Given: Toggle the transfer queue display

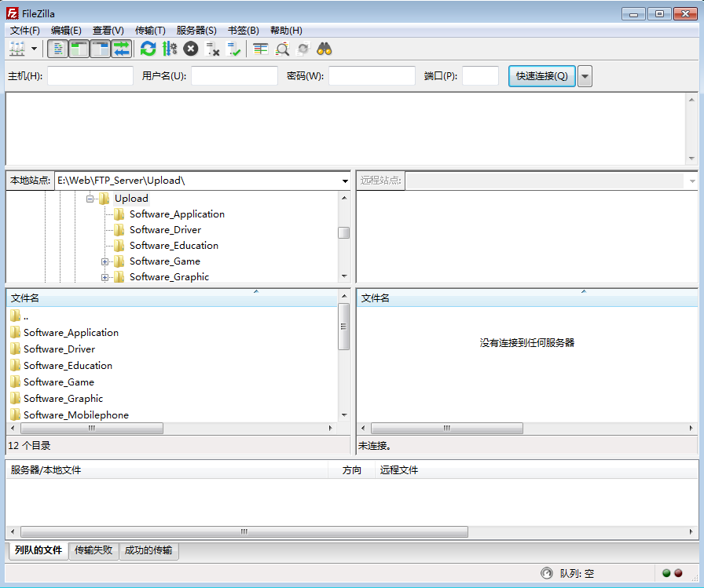Looking at the screenshot, I should tap(121, 49).
